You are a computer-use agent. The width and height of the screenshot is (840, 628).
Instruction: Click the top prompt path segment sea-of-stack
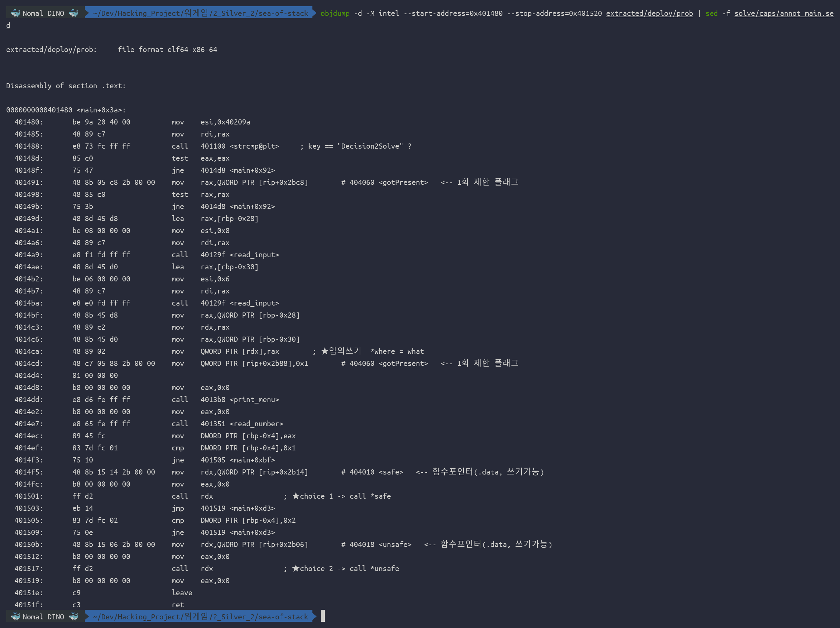click(283, 13)
